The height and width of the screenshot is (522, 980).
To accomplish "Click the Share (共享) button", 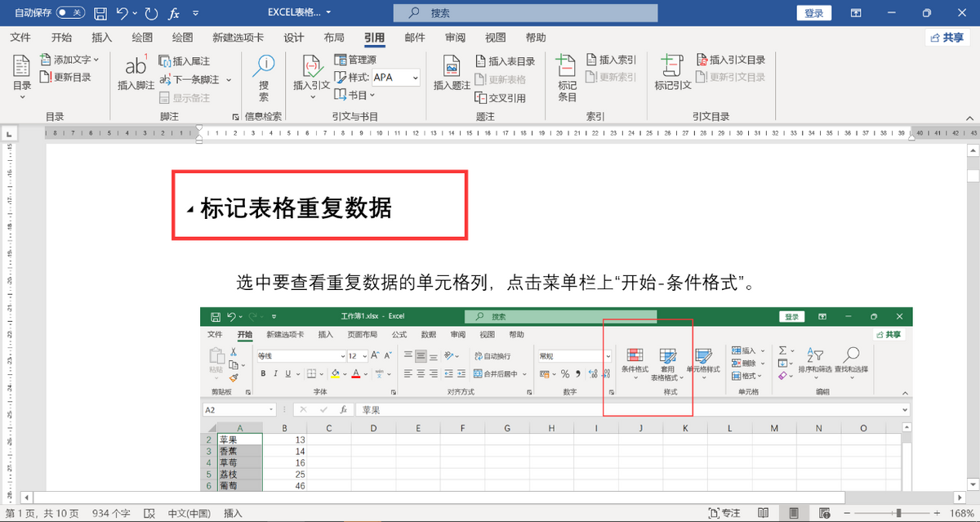I will point(947,38).
